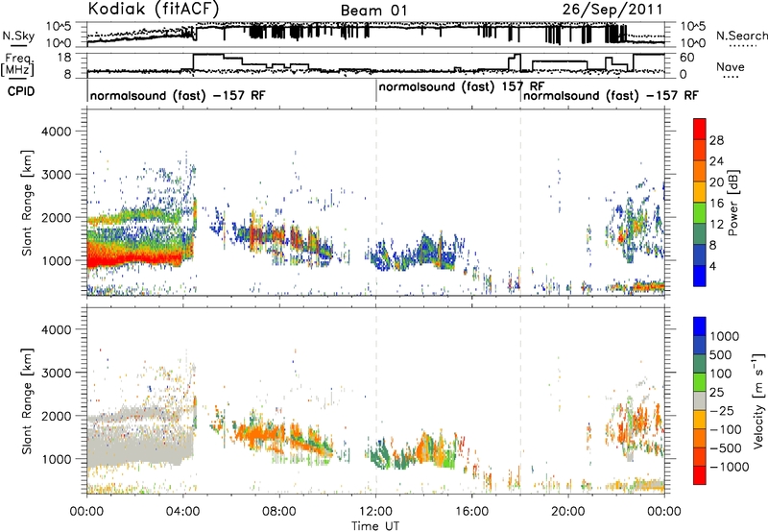
Task: Click the '28' power color bar label
Action: (x=716, y=140)
